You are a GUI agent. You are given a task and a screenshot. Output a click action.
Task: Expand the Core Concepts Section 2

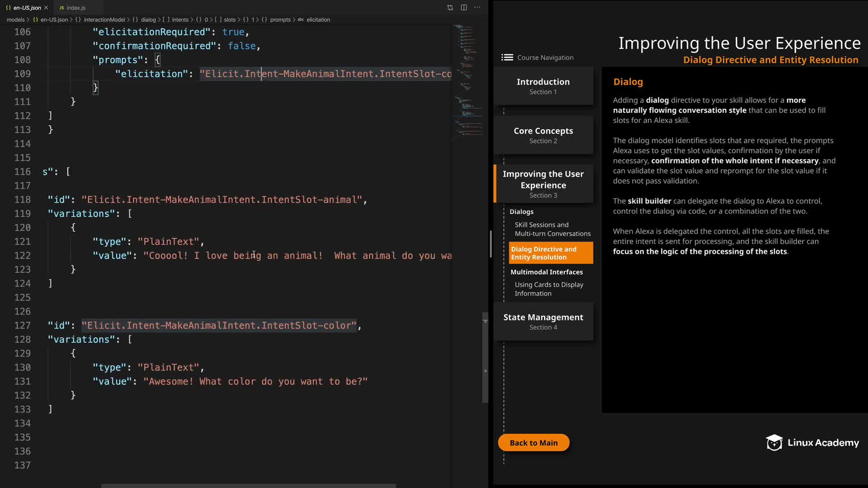click(543, 135)
